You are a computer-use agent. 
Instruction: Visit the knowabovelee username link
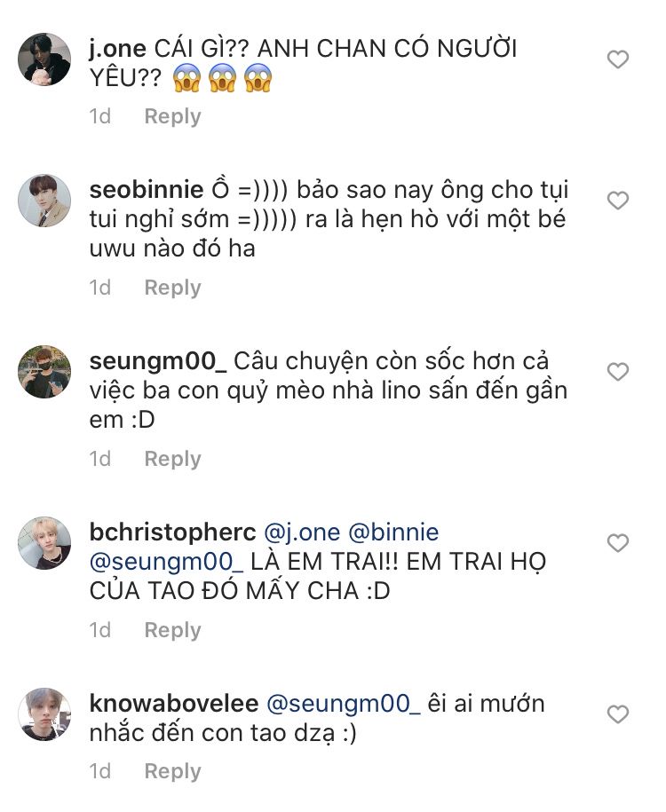(174, 704)
